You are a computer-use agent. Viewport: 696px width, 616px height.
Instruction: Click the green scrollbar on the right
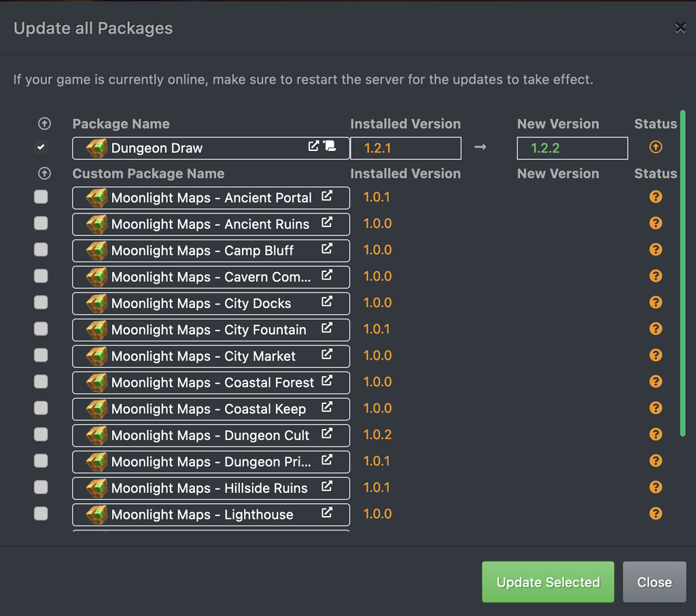[x=681, y=272]
